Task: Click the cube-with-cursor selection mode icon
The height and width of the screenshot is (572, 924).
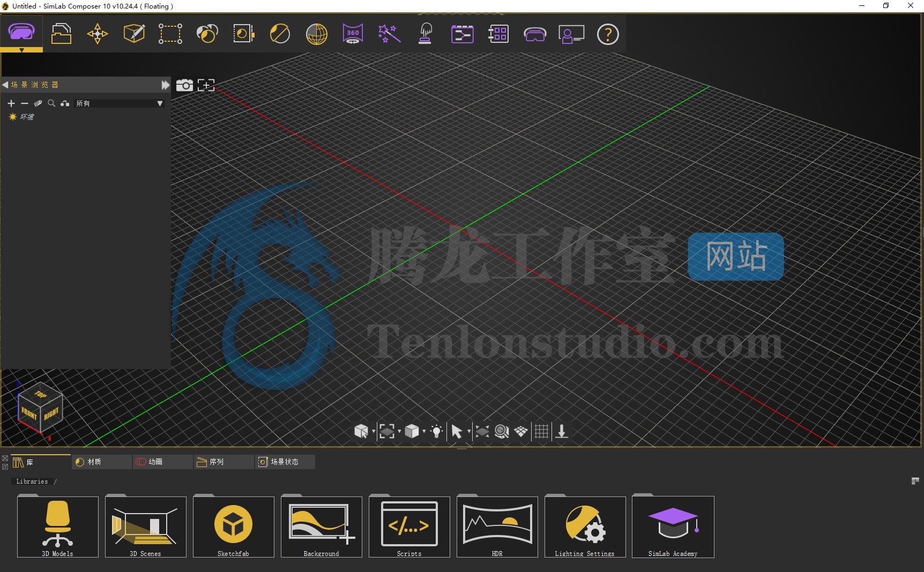Action: [x=361, y=431]
